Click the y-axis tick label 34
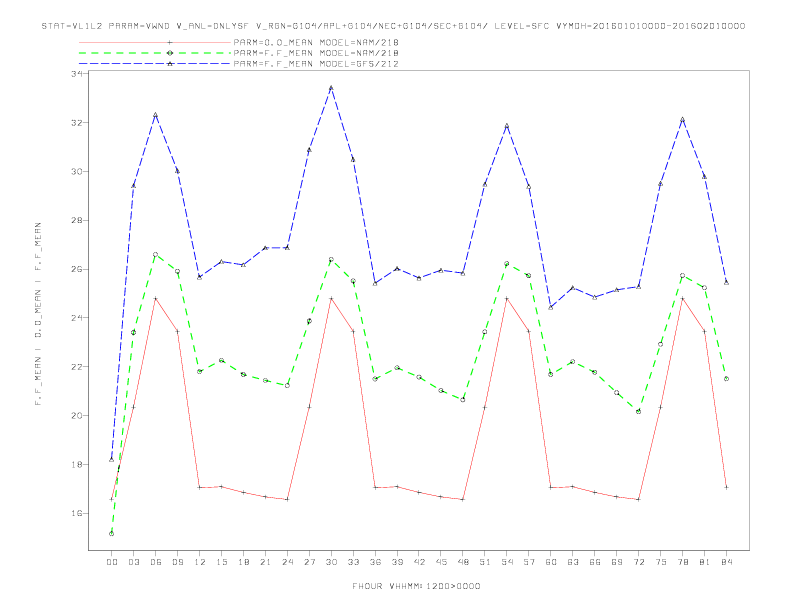Screen dimensions: 792x612 point(76,74)
